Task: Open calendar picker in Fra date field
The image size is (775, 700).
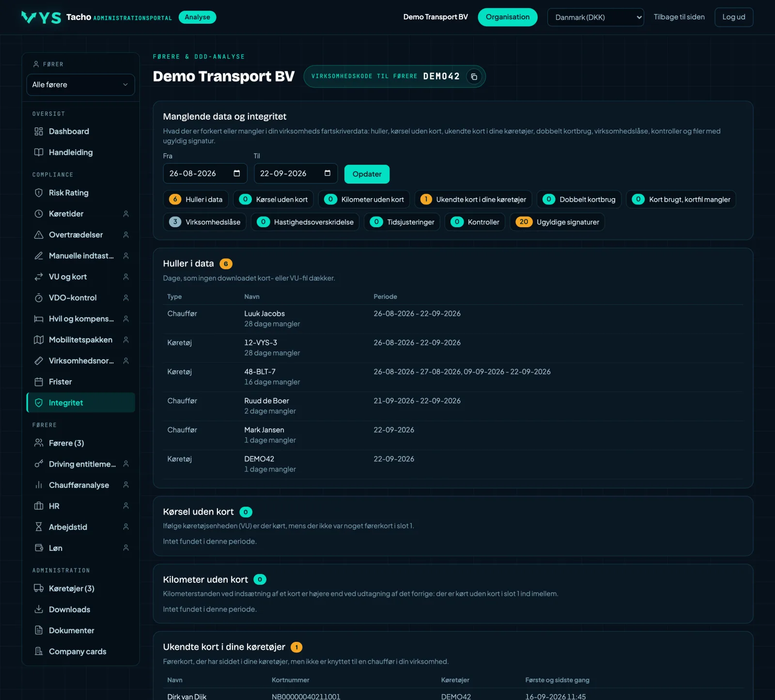Action: [x=237, y=173]
